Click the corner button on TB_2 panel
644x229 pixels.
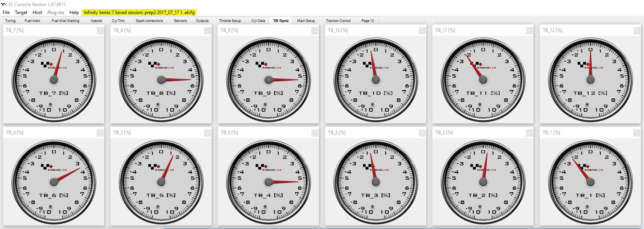pos(529,133)
